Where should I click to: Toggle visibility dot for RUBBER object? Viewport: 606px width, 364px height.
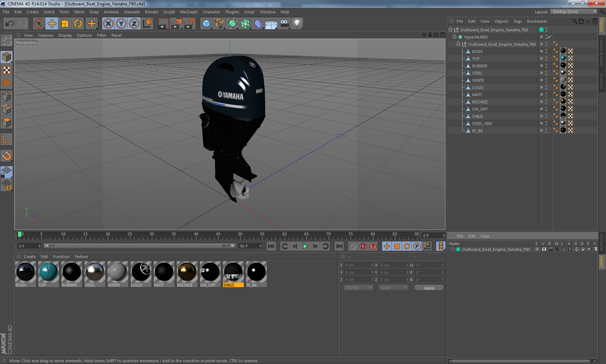pos(541,65)
